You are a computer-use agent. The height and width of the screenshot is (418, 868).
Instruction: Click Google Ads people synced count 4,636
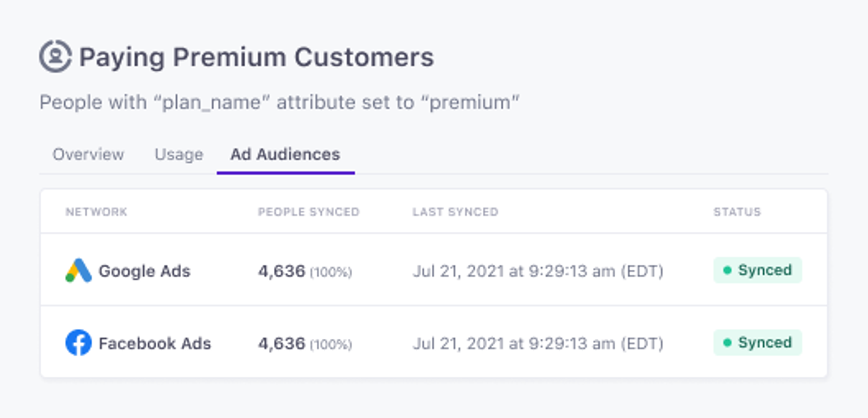[x=282, y=271]
